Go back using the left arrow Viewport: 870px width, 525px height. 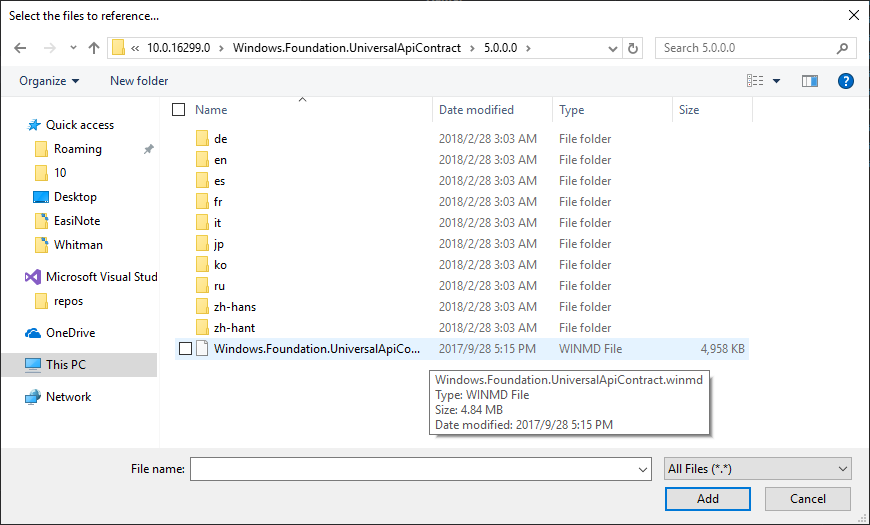pyautogui.click(x=20, y=48)
